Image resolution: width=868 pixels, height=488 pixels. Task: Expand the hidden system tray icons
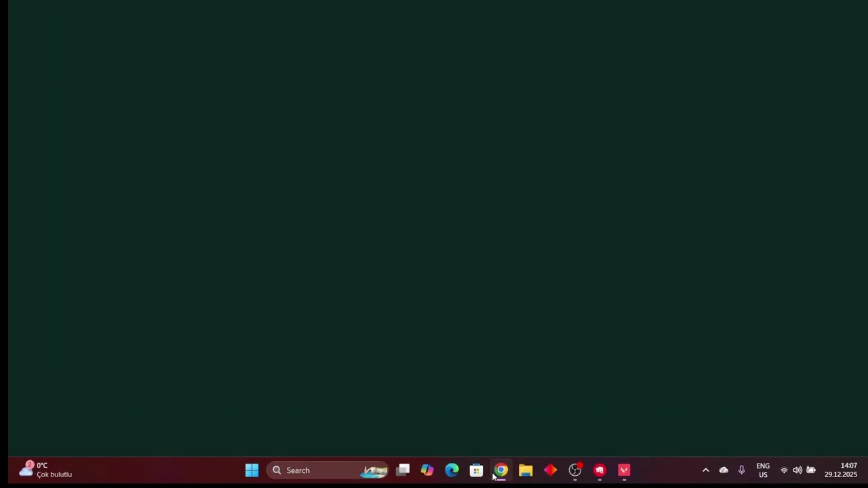(705, 470)
